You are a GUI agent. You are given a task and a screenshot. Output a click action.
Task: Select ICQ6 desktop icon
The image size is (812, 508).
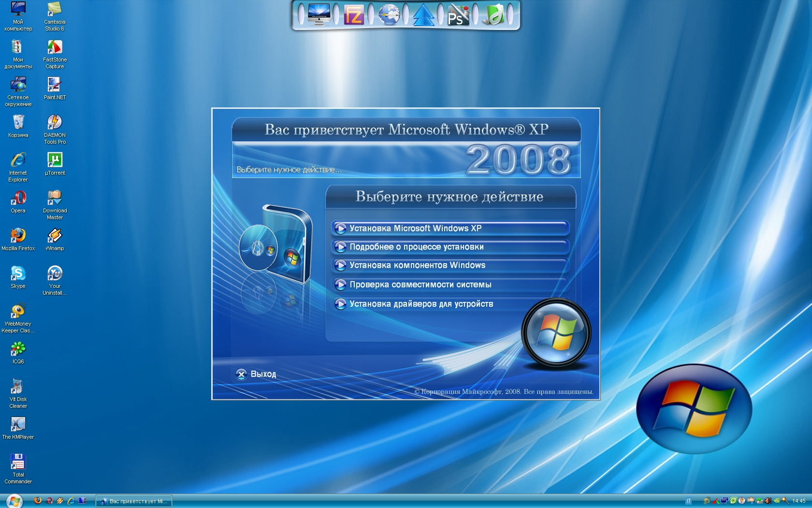(x=18, y=352)
